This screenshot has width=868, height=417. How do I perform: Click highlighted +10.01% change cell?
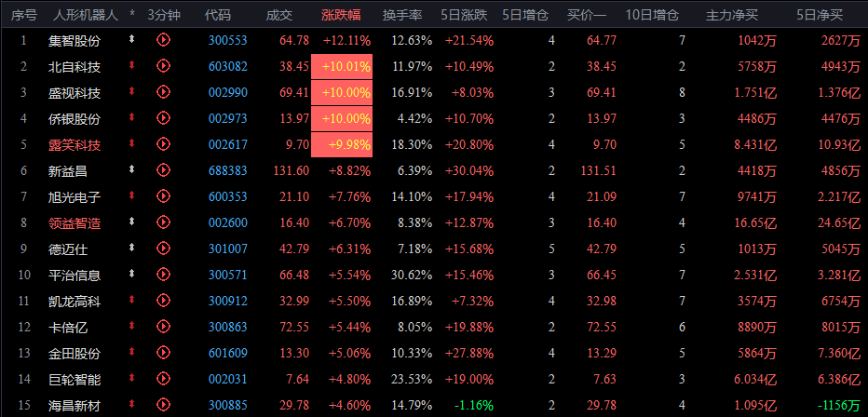[x=342, y=66]
